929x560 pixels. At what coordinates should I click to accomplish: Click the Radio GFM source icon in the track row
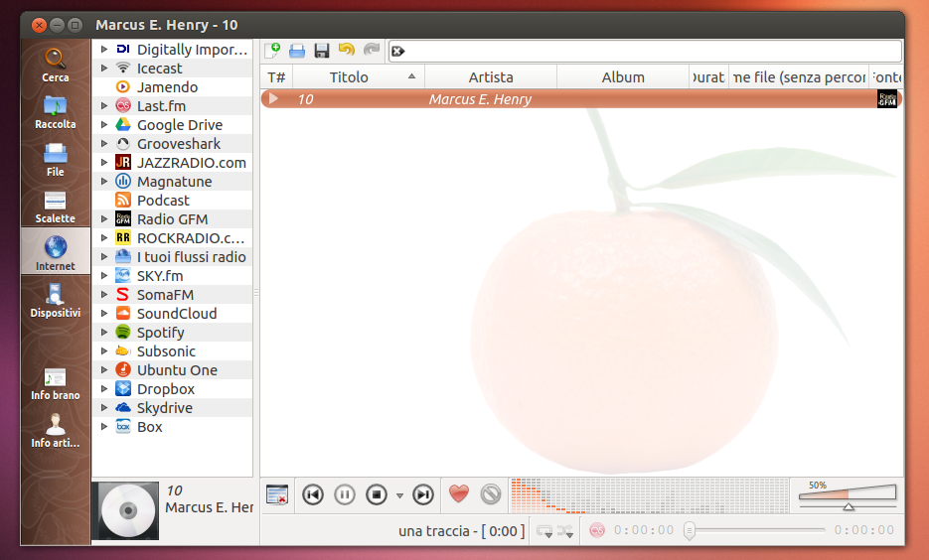pyautogui.click(x=887, y=99)
